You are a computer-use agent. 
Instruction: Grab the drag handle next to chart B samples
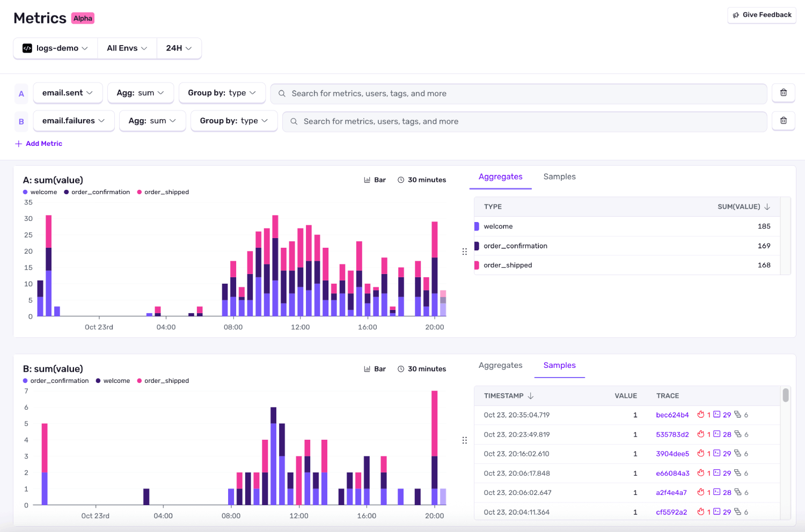tap(465, 440)
